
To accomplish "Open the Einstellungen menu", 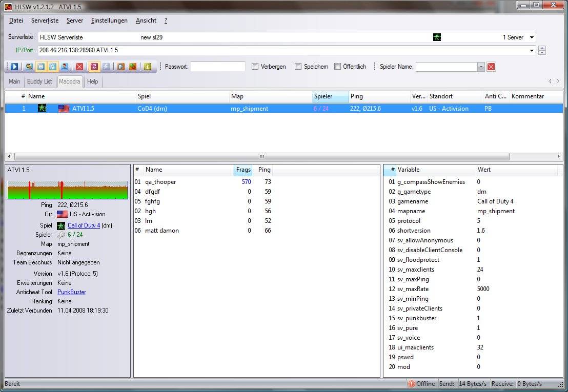I will click(109, 20).
